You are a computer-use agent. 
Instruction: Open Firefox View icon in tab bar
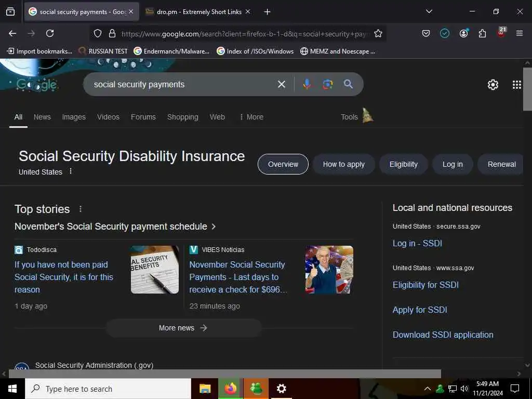click(10, 12)
